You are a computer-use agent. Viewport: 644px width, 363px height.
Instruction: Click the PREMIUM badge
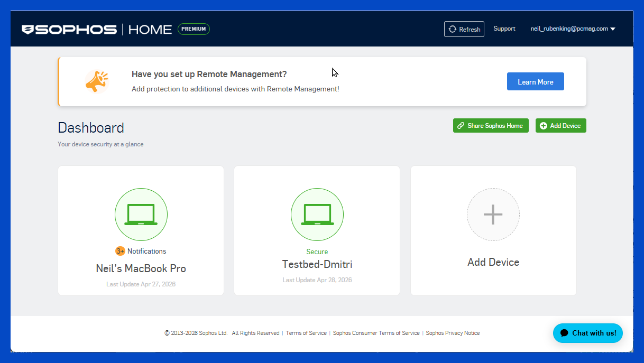pyautogui.click(x=194, y=29)
